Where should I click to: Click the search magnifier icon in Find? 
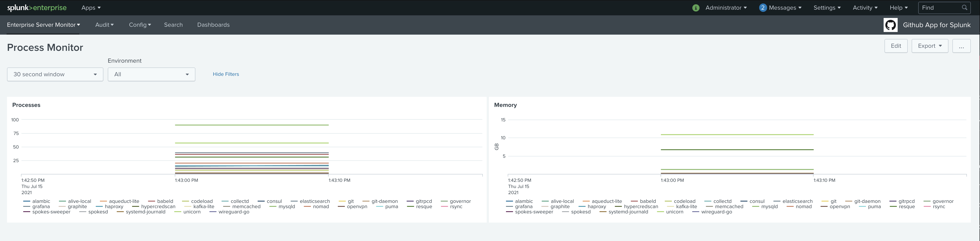pos(964,8)
